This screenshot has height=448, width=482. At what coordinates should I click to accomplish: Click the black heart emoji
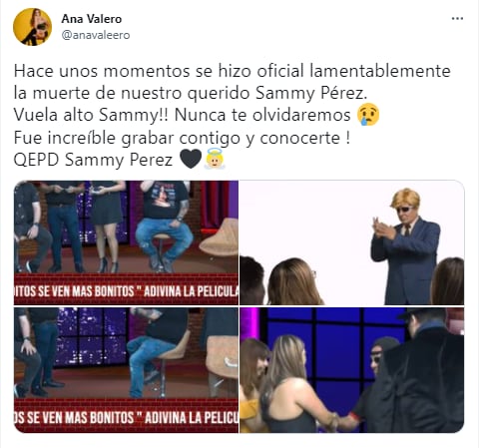tap(191, 159)
